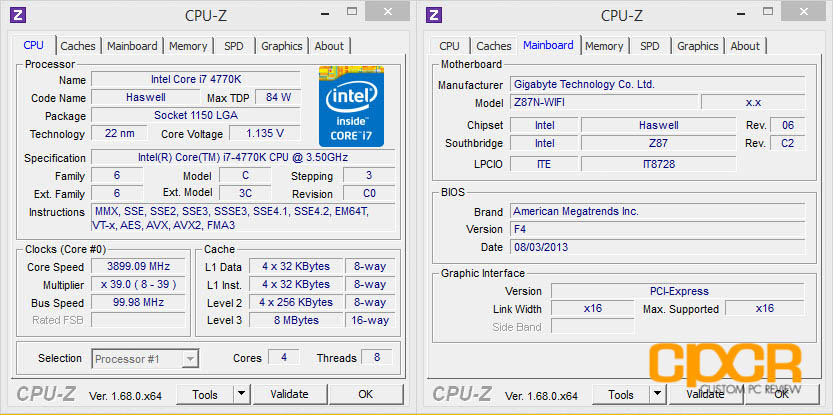The height and width of the screenshot is (415, 833).
Task: Click Southbridge model value 'Z87'
Action: tap(659, 143)
